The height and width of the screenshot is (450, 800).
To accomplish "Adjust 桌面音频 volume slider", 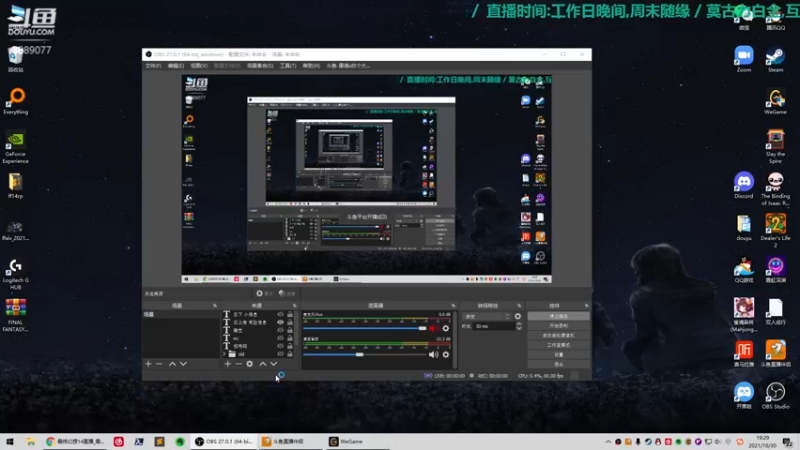I will (x=365, y=355).
